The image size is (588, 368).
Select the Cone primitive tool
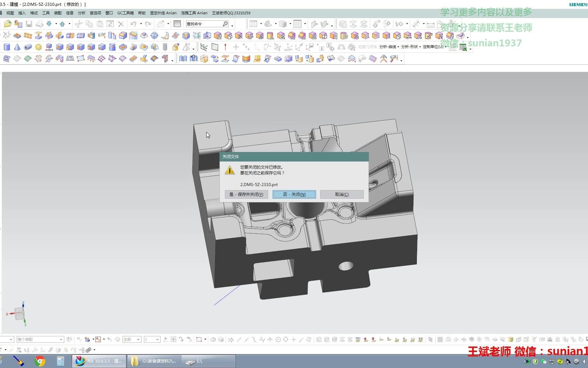point(17,47)
